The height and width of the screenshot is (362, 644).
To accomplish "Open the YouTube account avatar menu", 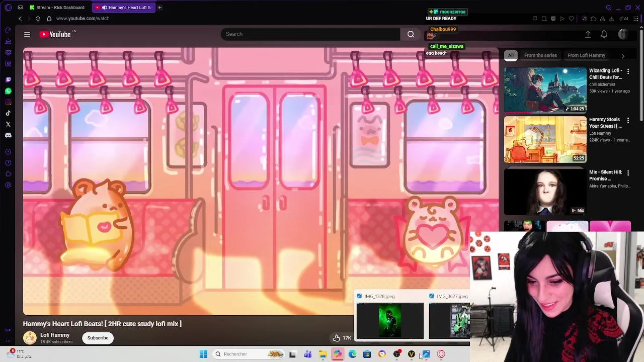I will tap(623, 34).
